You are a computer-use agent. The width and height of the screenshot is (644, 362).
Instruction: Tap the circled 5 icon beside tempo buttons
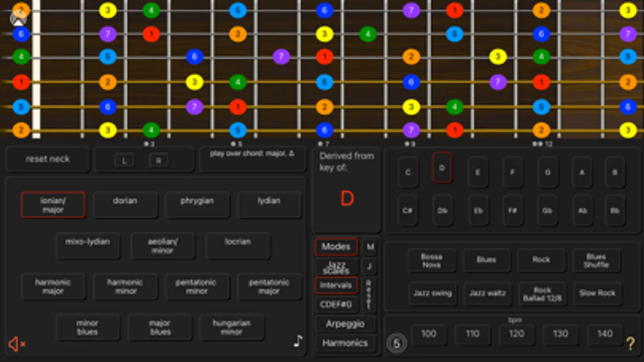(x=396, y=343)
